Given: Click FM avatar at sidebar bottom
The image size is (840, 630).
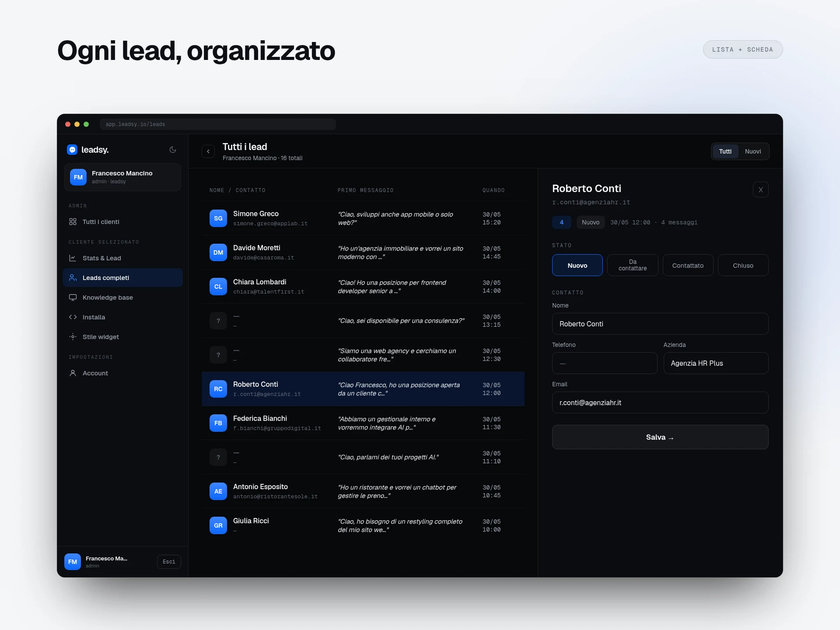Looking at the screenshot, I should pyautogui.click(x=73, y=562).
